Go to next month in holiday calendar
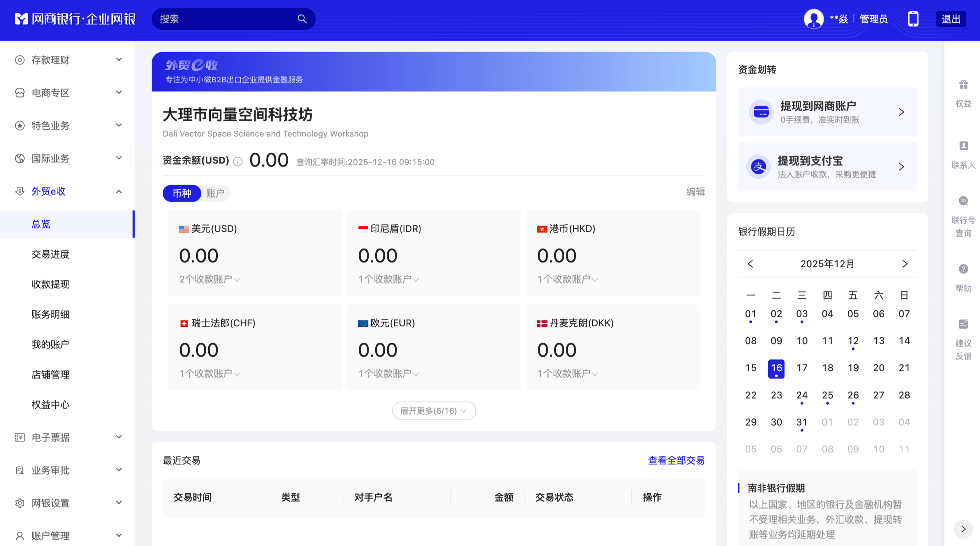 905,263
